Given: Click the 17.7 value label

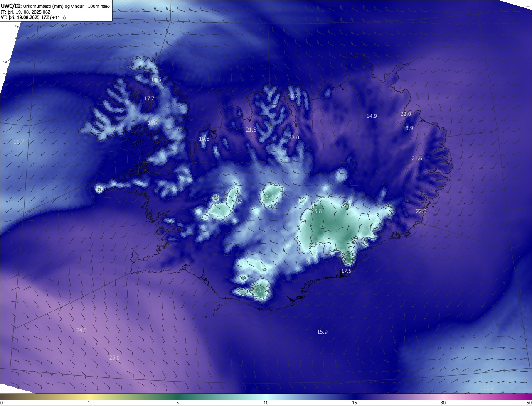Looking at the screenshot, I should pos(149,99).
